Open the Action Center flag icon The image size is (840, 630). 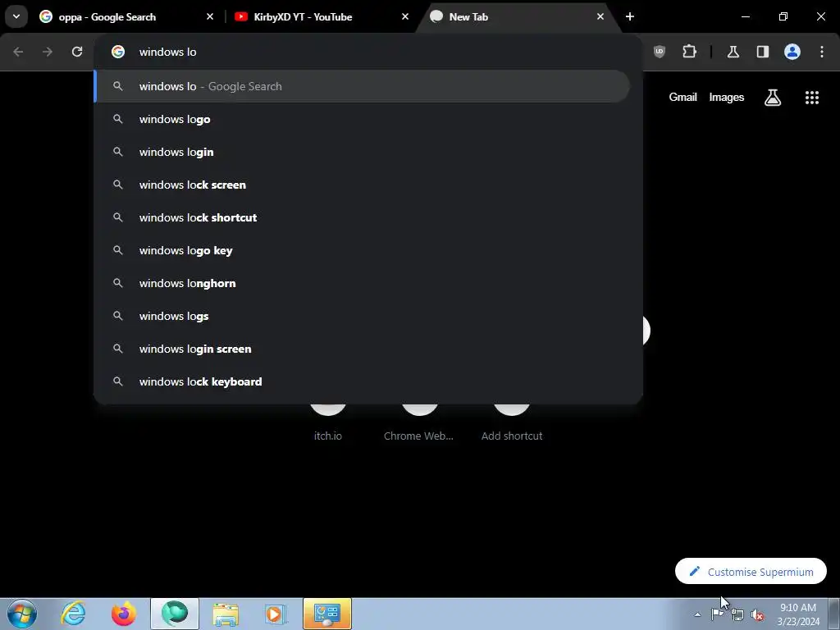coord(717,614)
